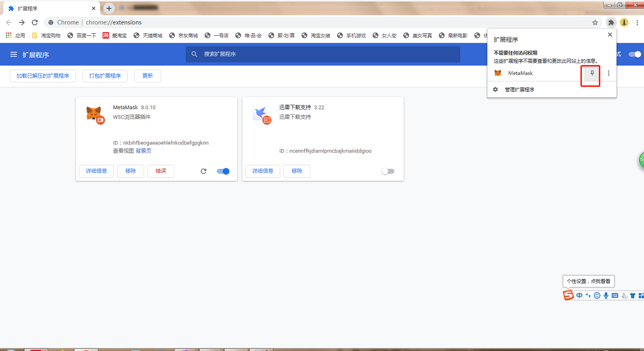The width and height of the screenshot is (644, 351).
Task: Open the 京东商城 bookmark
Action: pos(184,36)
